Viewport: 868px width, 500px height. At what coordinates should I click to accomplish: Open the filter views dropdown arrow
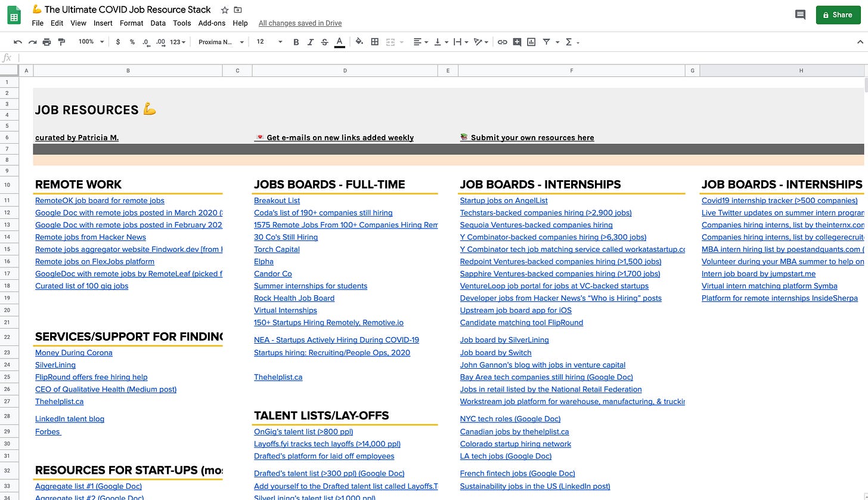[557, 42]
